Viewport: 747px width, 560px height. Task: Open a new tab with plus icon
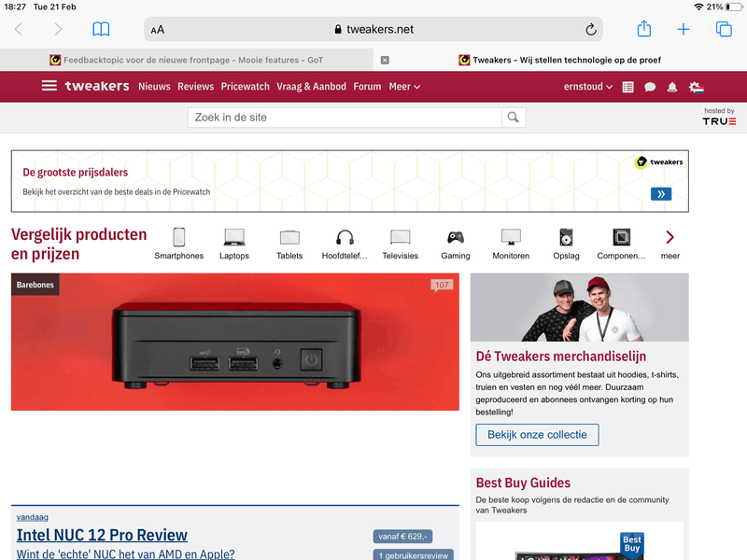point(684,30)
